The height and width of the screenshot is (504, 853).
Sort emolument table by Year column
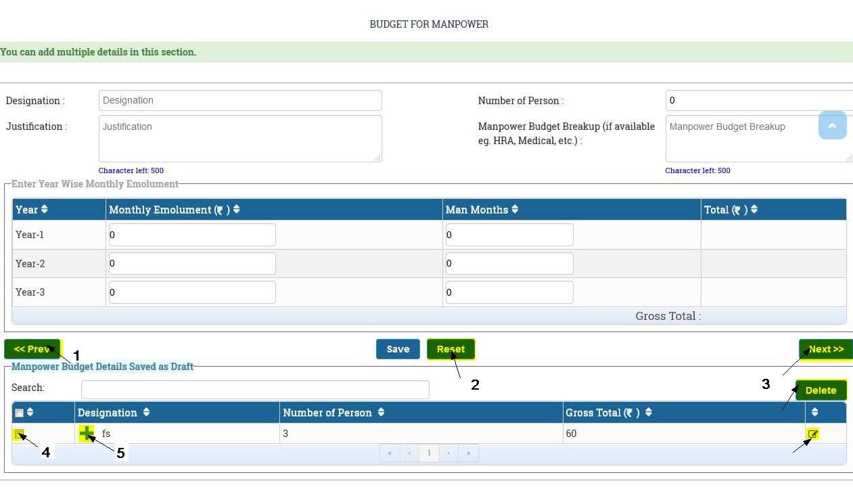pyautogui.click(x=45, y=210)
